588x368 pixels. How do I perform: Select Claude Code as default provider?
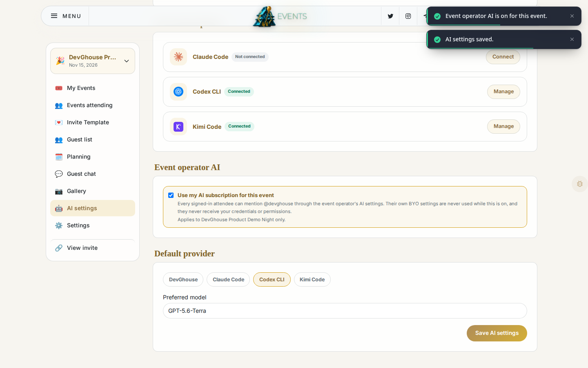[x=228, y=280]
